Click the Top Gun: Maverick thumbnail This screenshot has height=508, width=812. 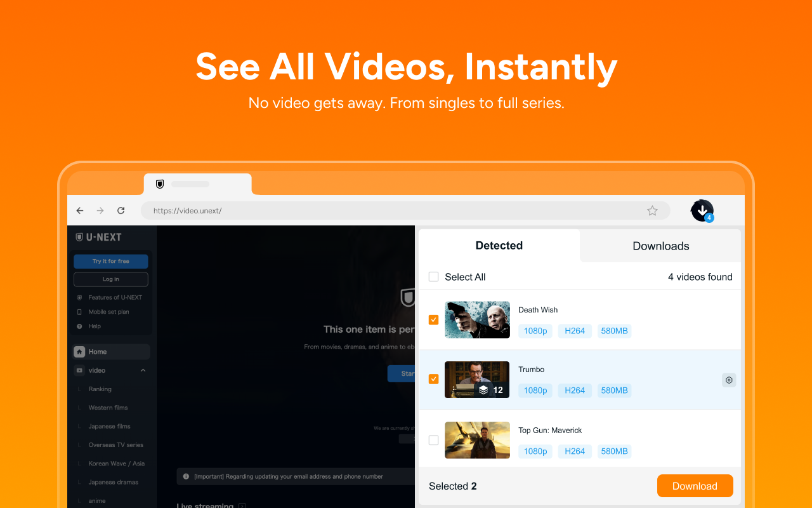[x=477, y=440]
